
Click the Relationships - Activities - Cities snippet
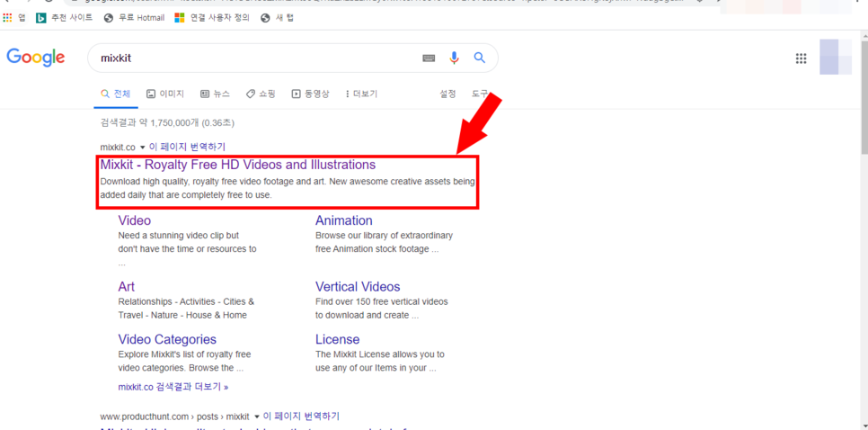187,309
